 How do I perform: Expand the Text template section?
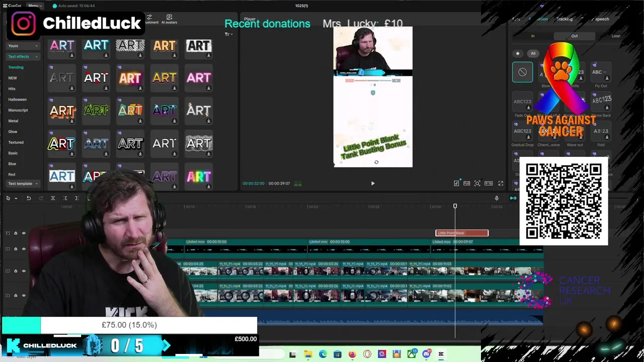23,184
